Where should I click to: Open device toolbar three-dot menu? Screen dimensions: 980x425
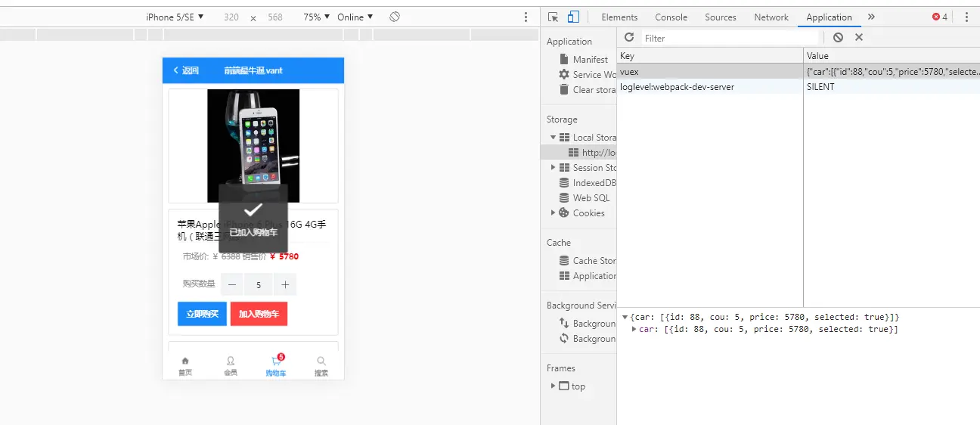click(x=526, y=17)
